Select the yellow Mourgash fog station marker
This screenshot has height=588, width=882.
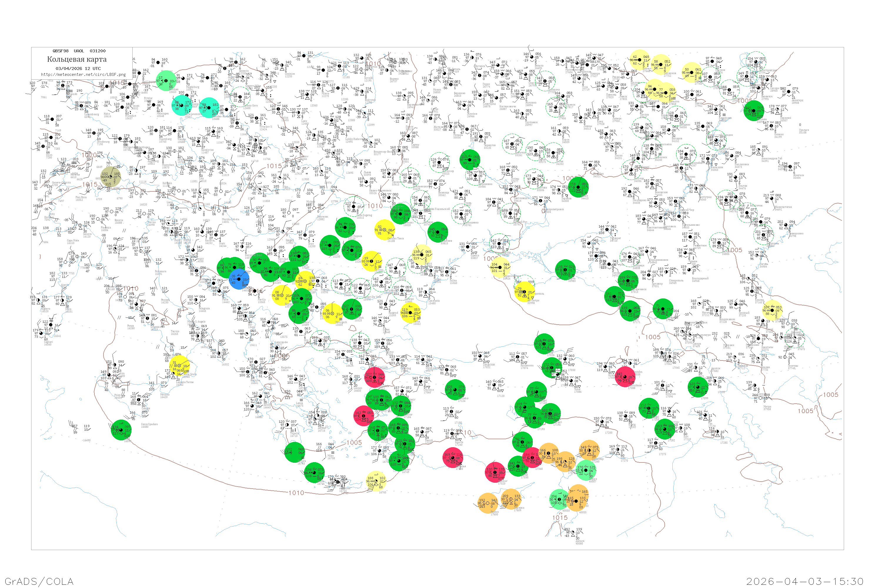332,313
